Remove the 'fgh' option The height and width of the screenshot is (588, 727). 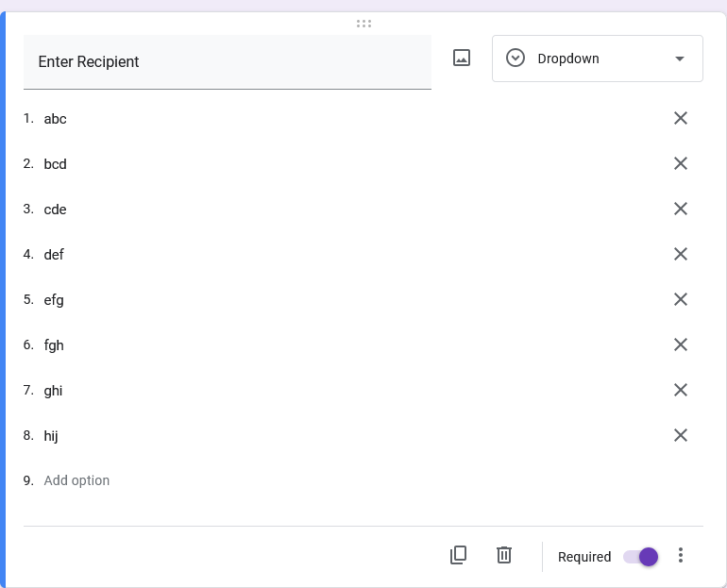(680, 344)
